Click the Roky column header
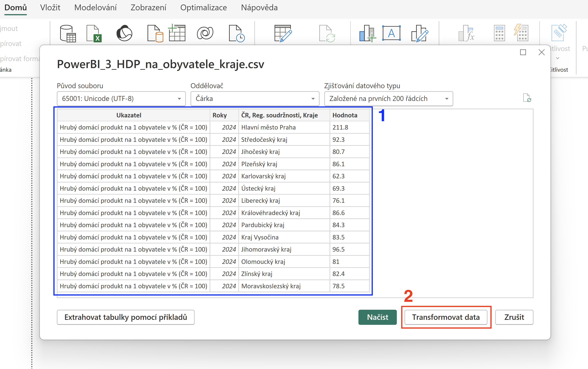This screenshot has width=588, height=369. [224, 115]
